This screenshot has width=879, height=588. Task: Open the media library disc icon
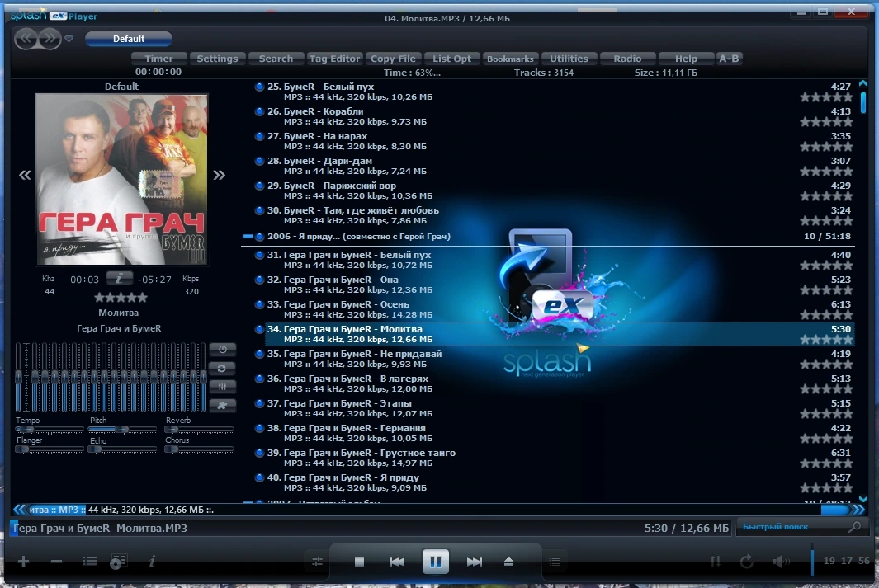[x=118, y=562]
